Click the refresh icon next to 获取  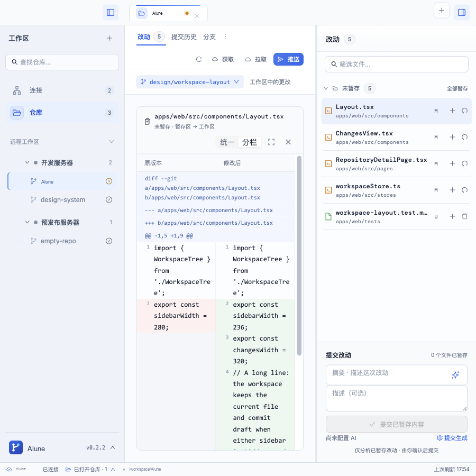tap(199, 59)
